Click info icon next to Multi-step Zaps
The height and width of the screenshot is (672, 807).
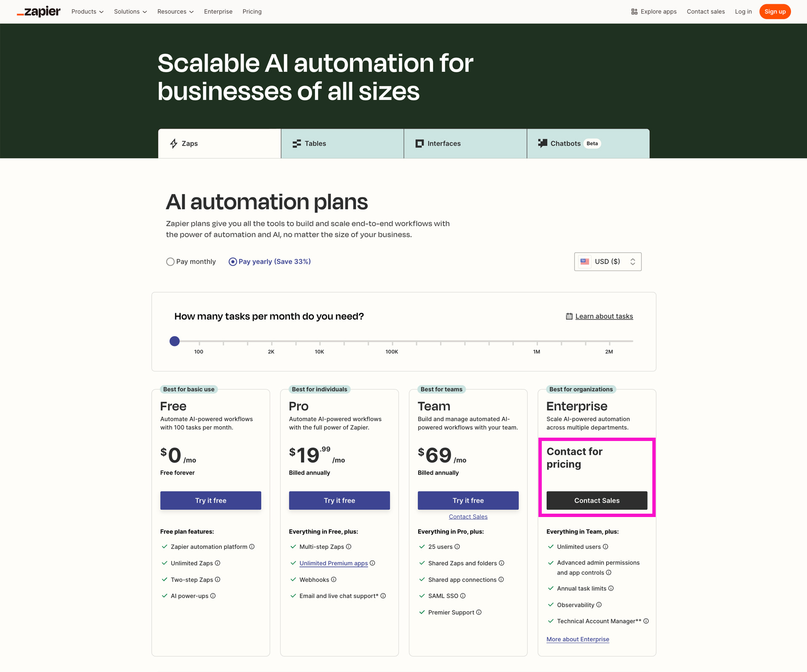[348, 546]
